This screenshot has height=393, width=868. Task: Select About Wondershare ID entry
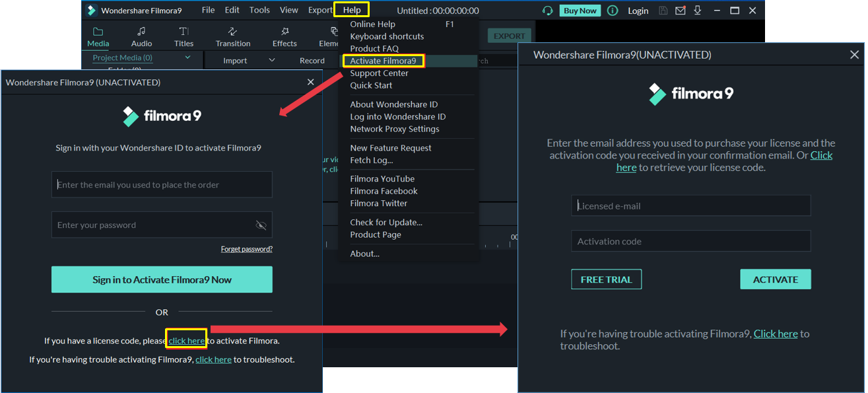click(x=393, y=104)
